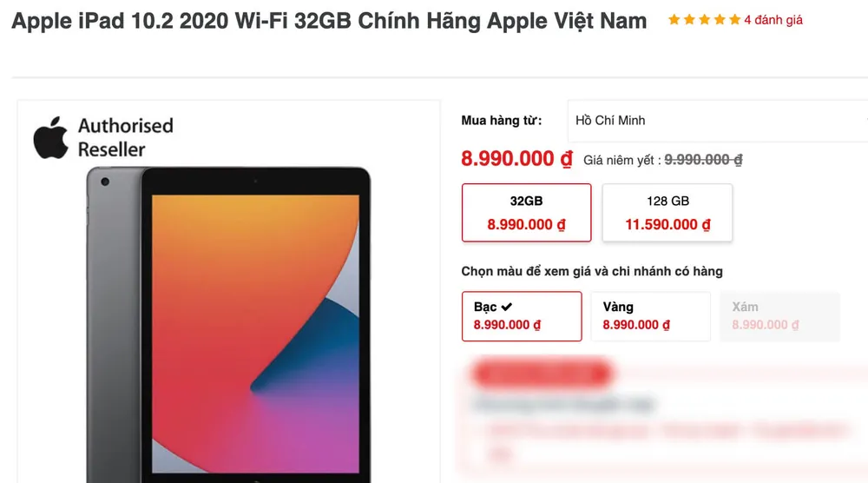Click the third rating star
This screenshot has width=868, height=483.
point(704,20)
